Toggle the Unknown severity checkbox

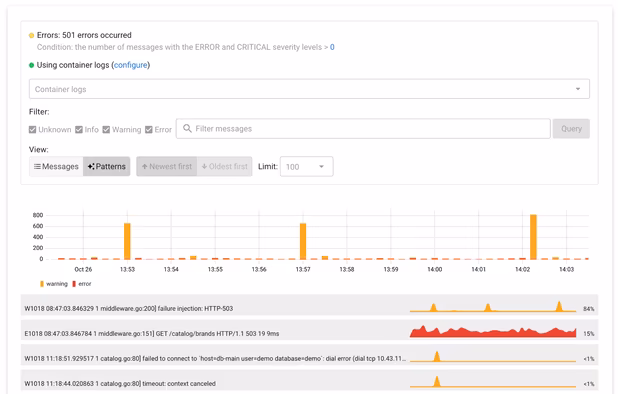point(32,130)
